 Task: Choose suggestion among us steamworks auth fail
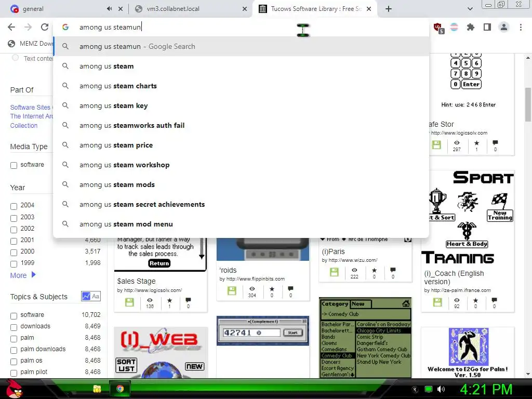241,125
